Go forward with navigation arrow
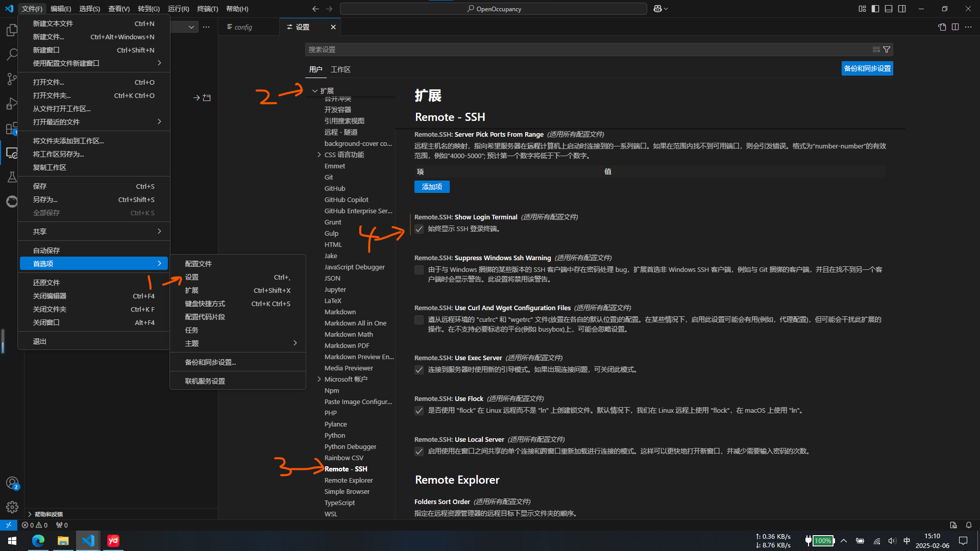This screenshot has width=980, height=551. (x=329, y=9)
